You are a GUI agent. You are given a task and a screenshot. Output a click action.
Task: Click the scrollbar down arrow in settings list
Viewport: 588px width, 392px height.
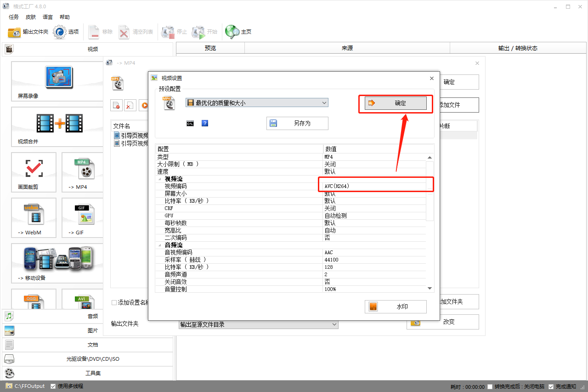click(x=430, y=288)
